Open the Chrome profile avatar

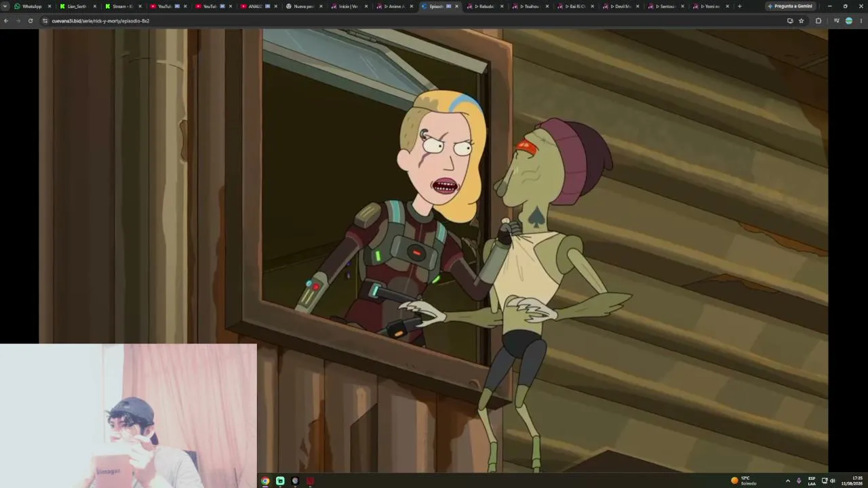849,21
